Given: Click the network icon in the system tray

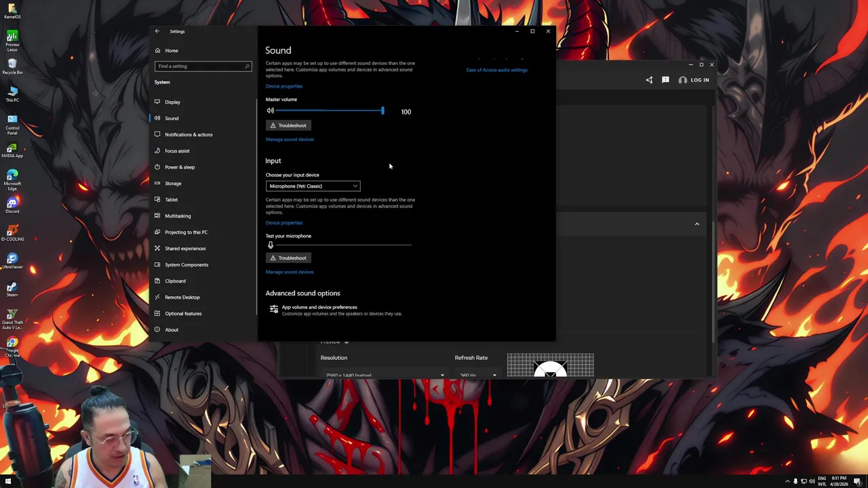Looking at the screenshot, I should click(x=804, y=481).
